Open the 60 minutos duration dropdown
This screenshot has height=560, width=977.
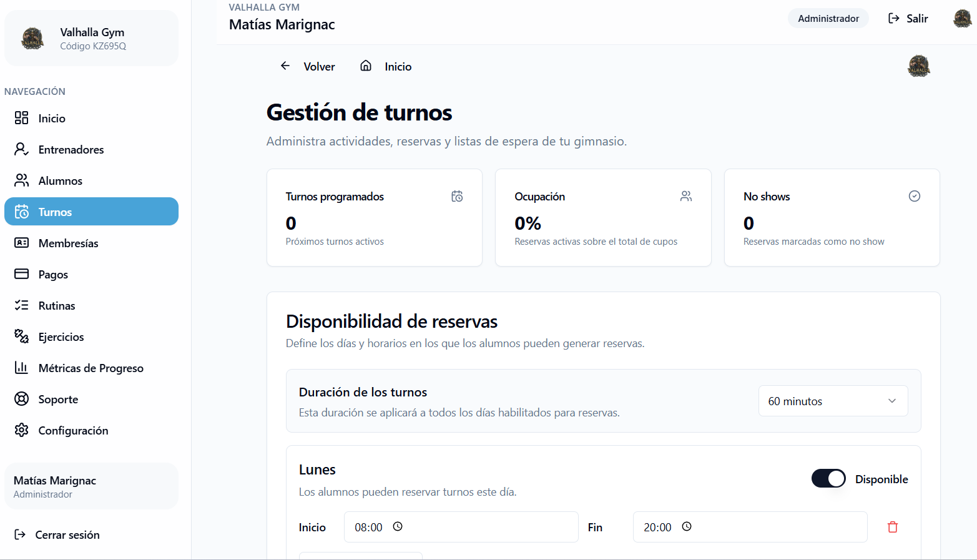tap(832, 401)
